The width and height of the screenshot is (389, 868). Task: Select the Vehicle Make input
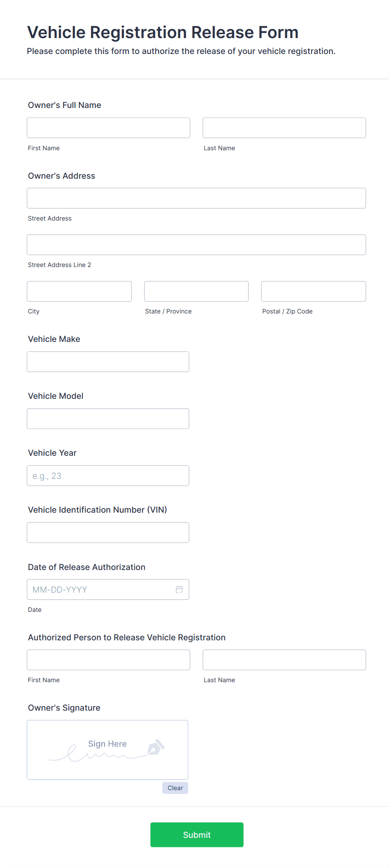(108, 362)
